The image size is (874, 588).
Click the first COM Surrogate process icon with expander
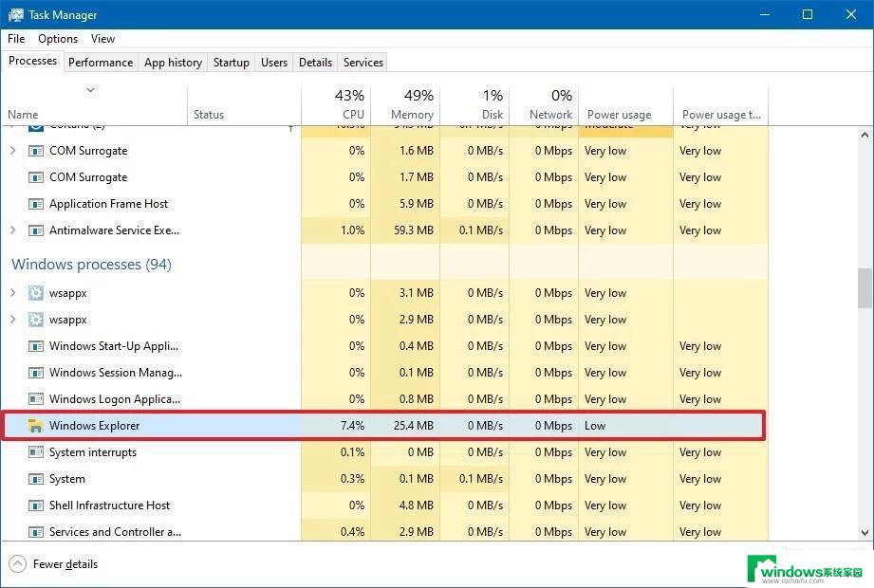click(x=36, y=151)
